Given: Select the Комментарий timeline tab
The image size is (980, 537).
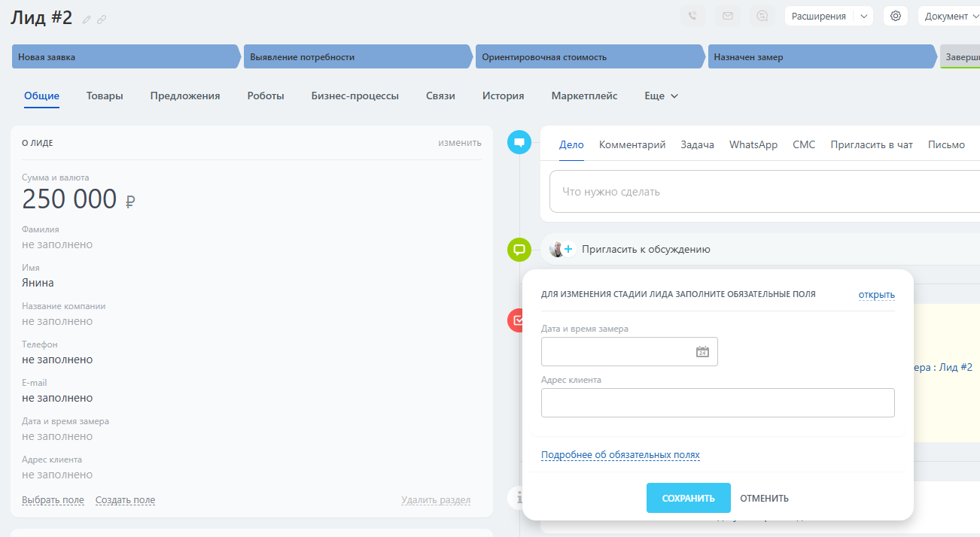Looking at the screenshot, I should point(632,144).
